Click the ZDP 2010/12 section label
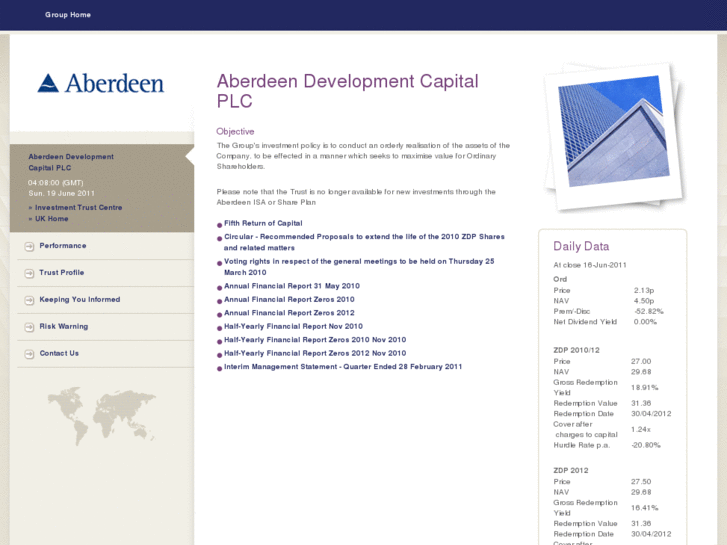The image size is (727, 545). pos(576,350)
